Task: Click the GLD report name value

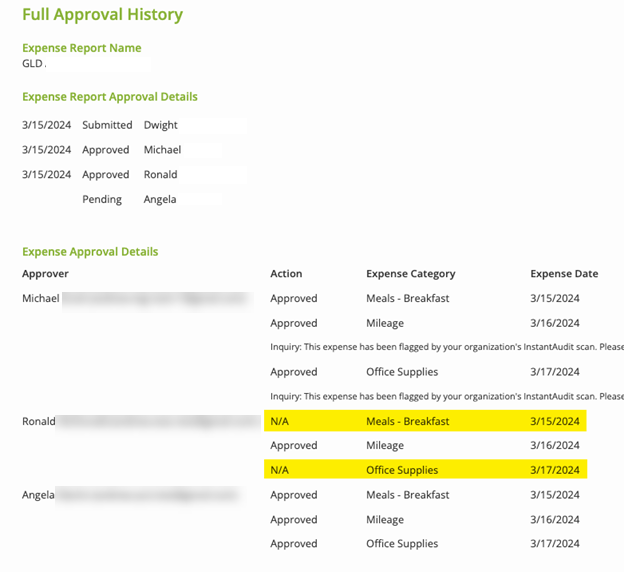Action: click(x=33, y=63)
